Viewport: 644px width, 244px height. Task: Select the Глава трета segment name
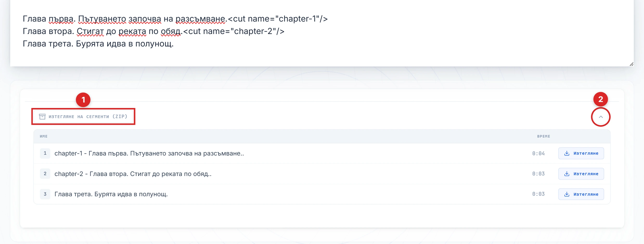pos(111,194)
